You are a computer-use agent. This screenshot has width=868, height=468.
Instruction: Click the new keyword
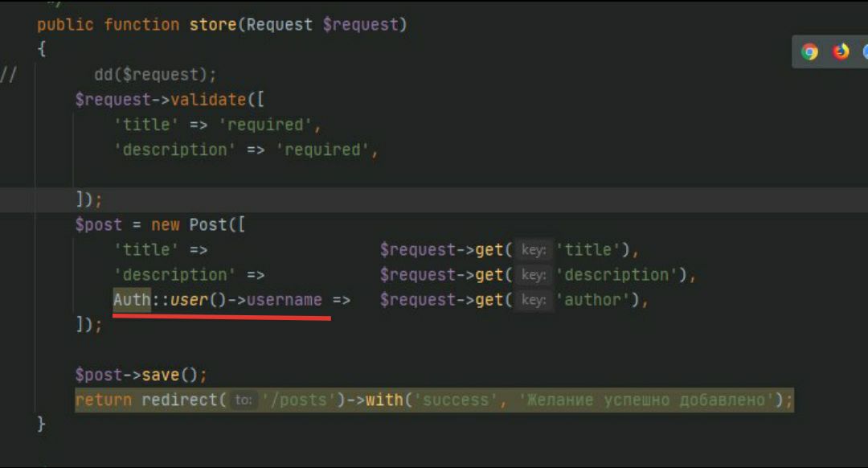pos(165,225)
